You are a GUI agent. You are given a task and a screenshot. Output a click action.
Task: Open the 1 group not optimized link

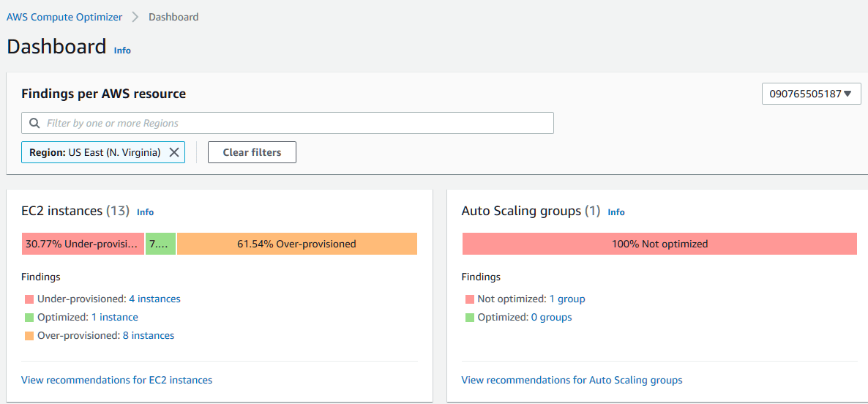(x=567, y=299)
